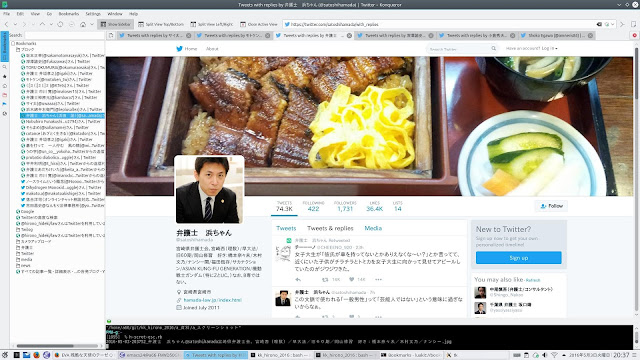Click the new tab icon left of tabs

(111, 36)
